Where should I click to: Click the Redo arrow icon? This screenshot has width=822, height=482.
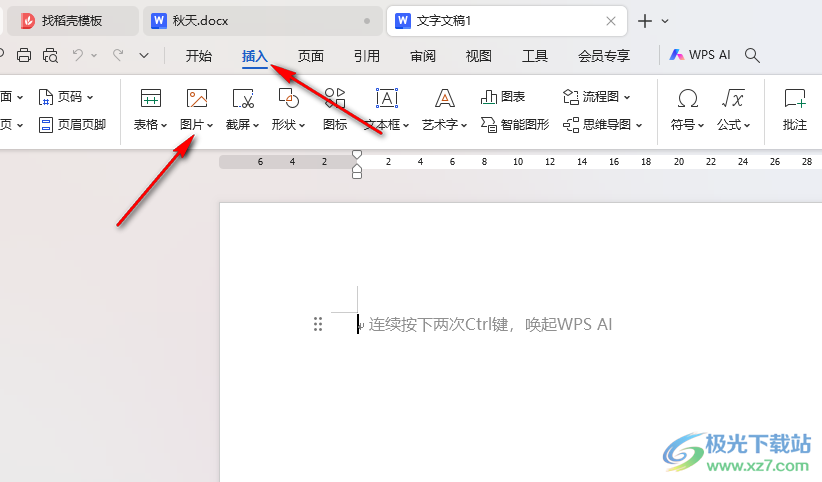[119, 55]
